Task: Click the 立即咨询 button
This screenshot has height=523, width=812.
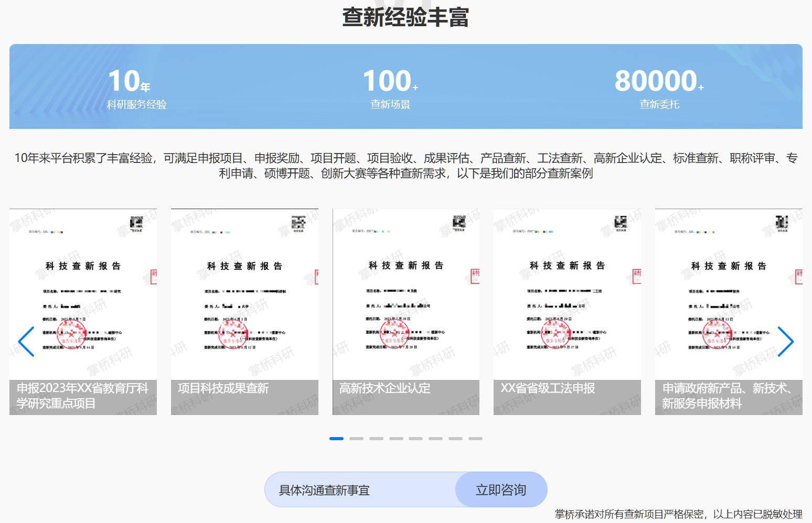Action: [x=501, y=489]
